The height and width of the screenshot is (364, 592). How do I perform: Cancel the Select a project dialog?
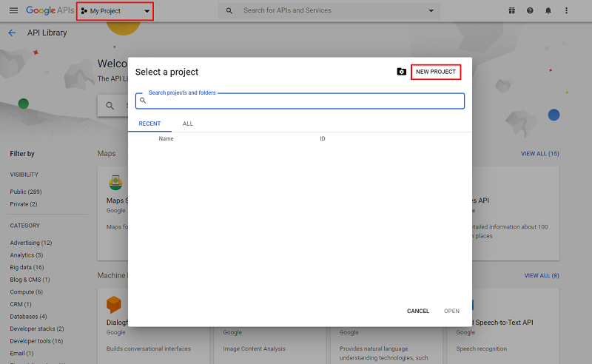point(418,311)
